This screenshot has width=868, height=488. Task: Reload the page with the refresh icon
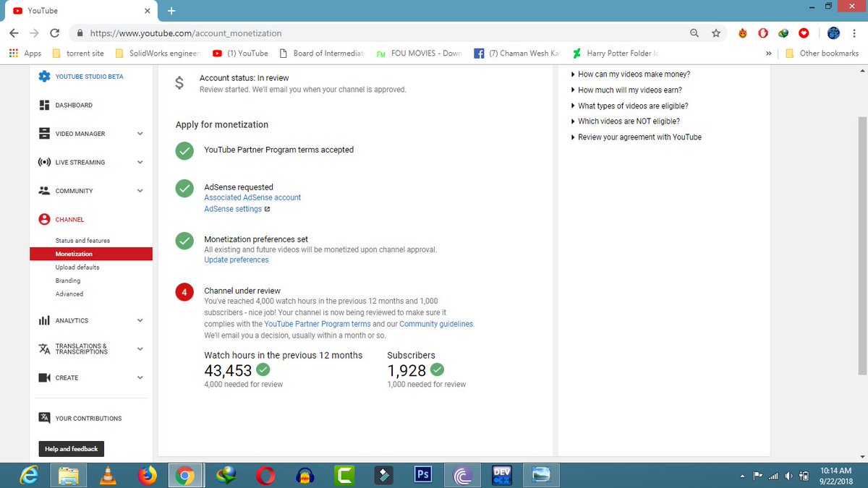tap(54, 33)
